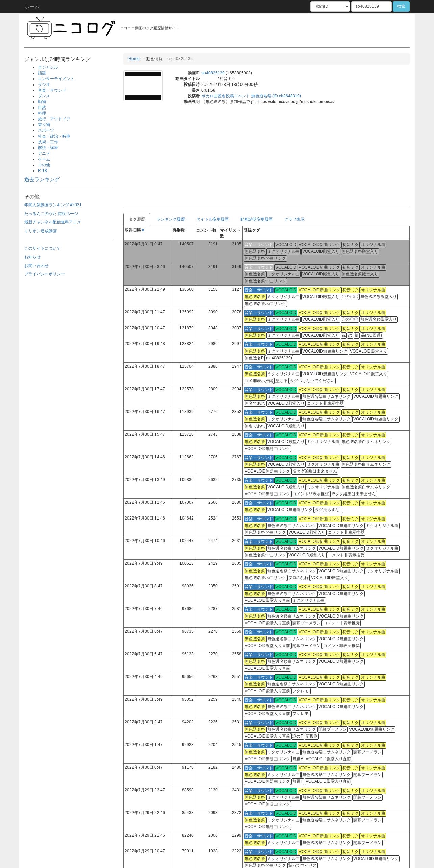Switch to the ランキング履歴 tab
Viewport: 434px width, 868px height.
pyautogui.click(x=171, y=219)
